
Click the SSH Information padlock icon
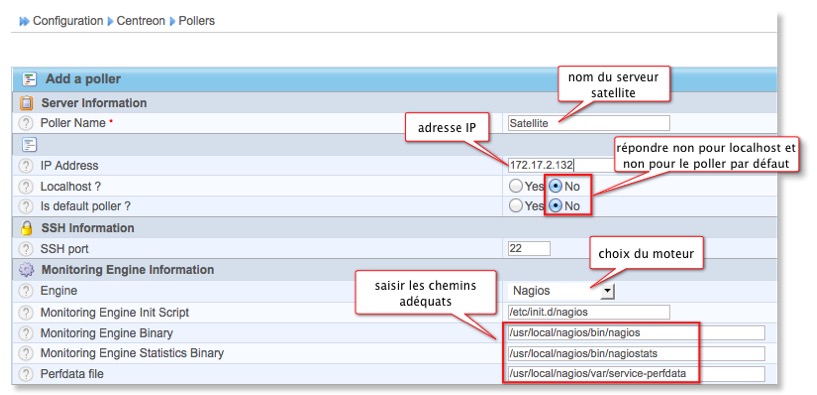26,228
